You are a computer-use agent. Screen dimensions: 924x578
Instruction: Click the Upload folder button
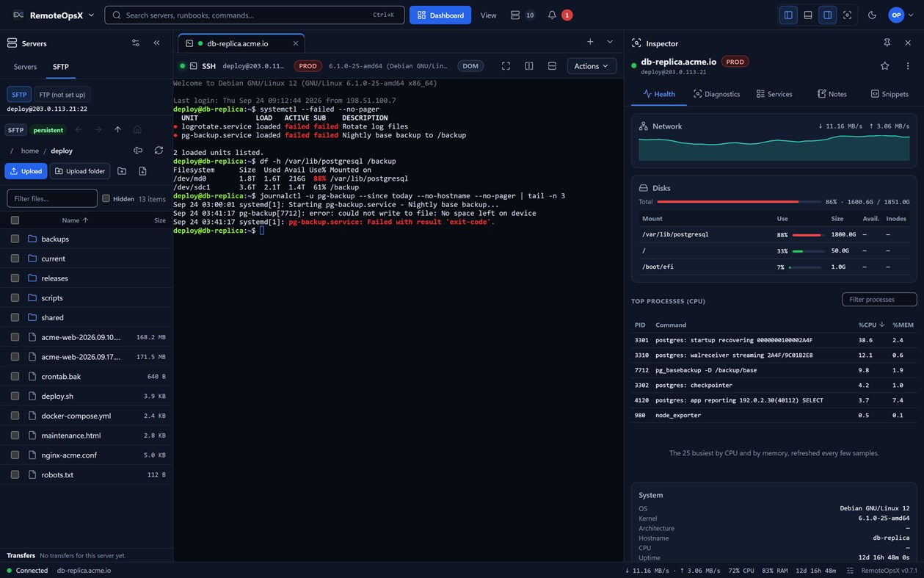[x=80, y=171]
